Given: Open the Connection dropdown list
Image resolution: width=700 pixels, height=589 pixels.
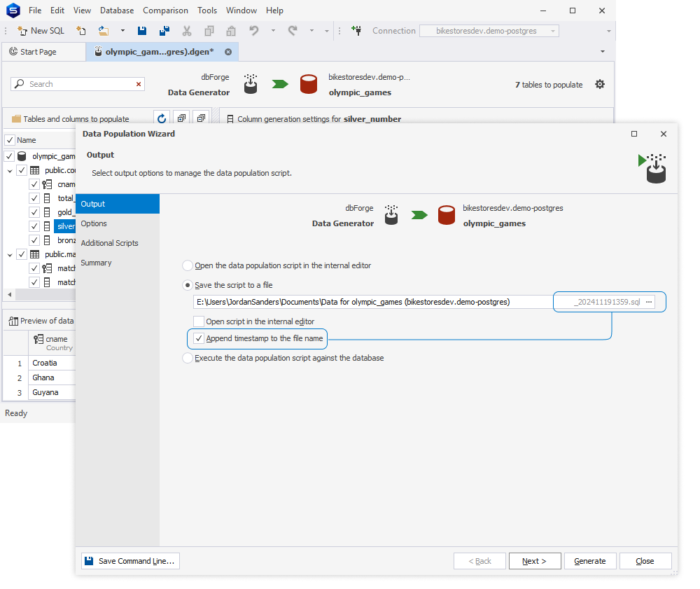Looking at the screenshot, I should (552, 31).
